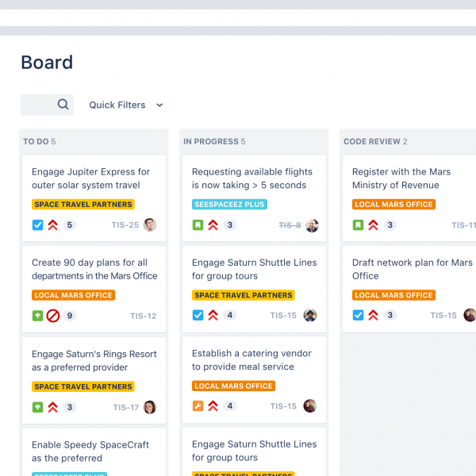Click the SEESPACEEZ PLUS label on Requesting flights card
The width and height of the screenshot is (476, 476).
tap(229, 205)
